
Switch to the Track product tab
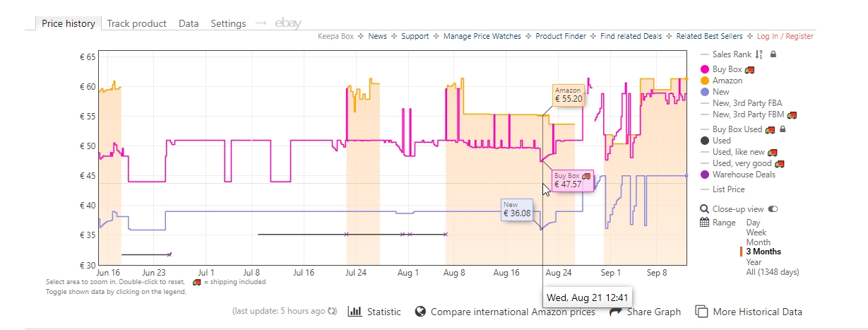136,23
